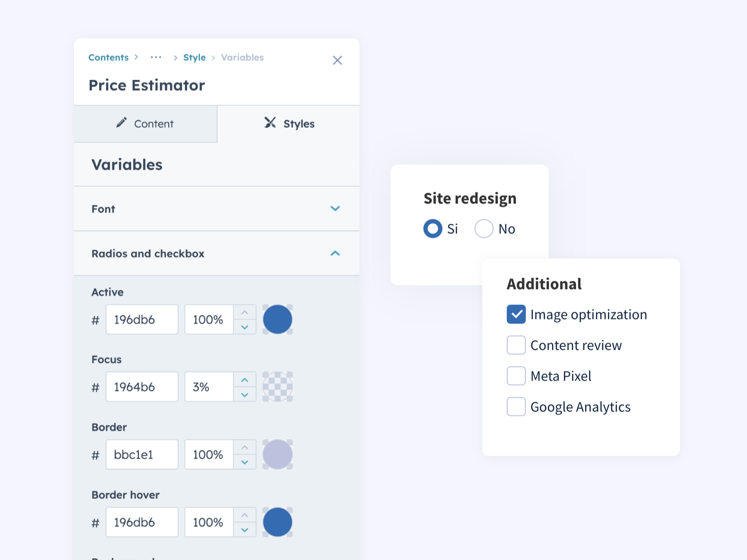Screen dimensions: 747x560
Task: Click the Style breadcrumb link
Action: (x=194, y=58)
